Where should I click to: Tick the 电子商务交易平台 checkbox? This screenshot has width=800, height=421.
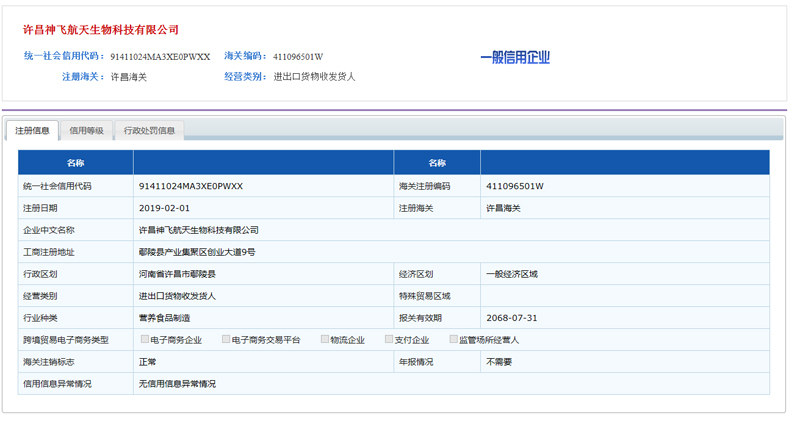coord(226,339)
